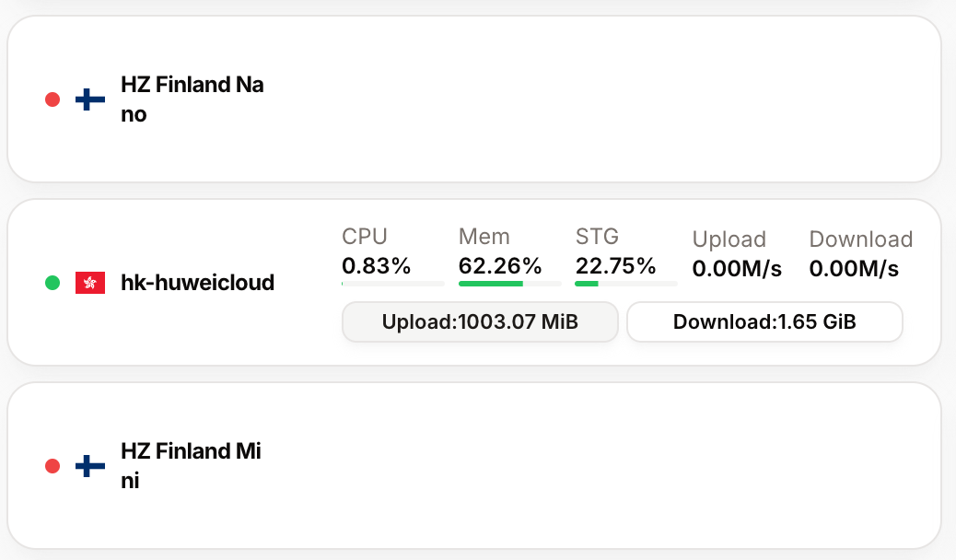Select the Download 0.00M/s speed value

tap(854, 268)
